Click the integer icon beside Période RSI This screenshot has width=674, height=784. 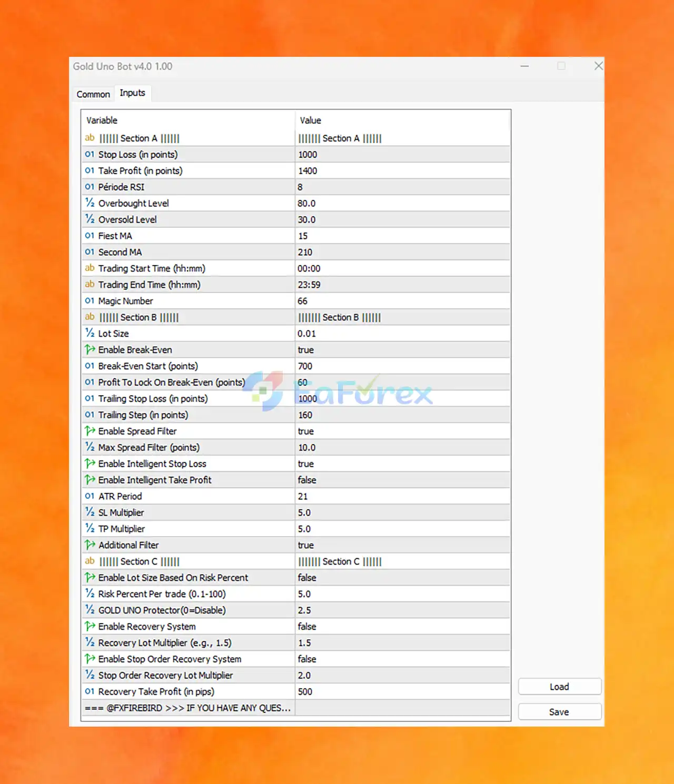90,187
